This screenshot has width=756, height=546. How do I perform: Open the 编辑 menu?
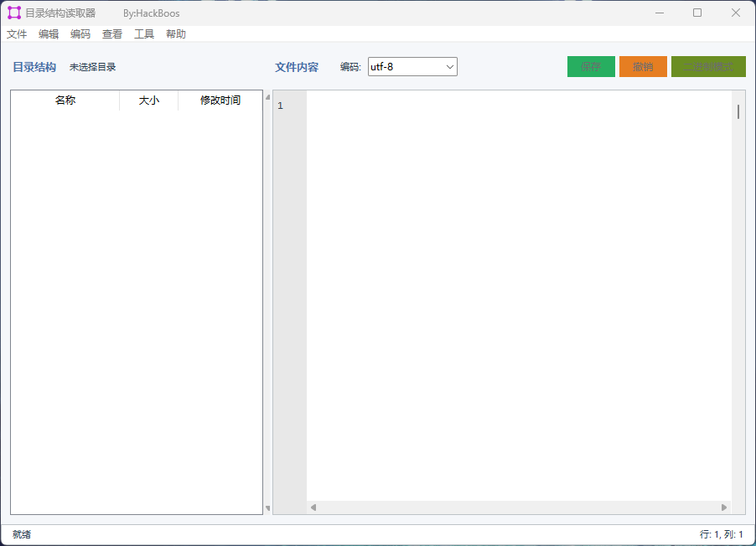tap(49, 34)
